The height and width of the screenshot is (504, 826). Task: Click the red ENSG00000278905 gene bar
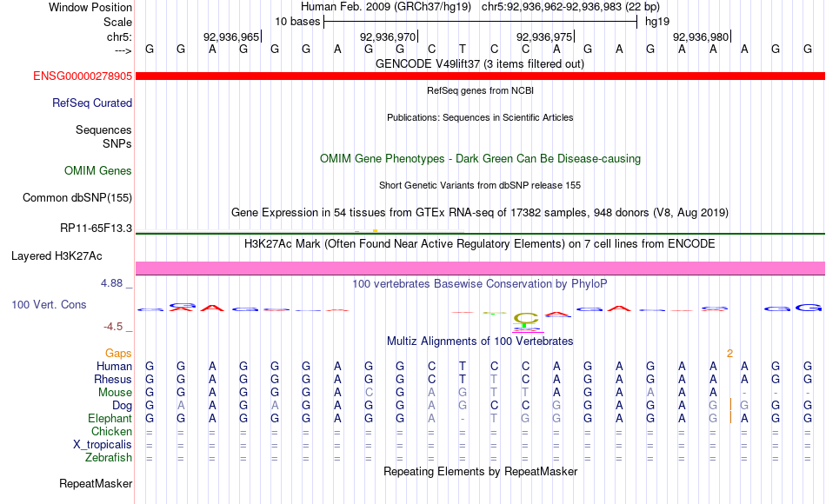[x=480, y=76]
